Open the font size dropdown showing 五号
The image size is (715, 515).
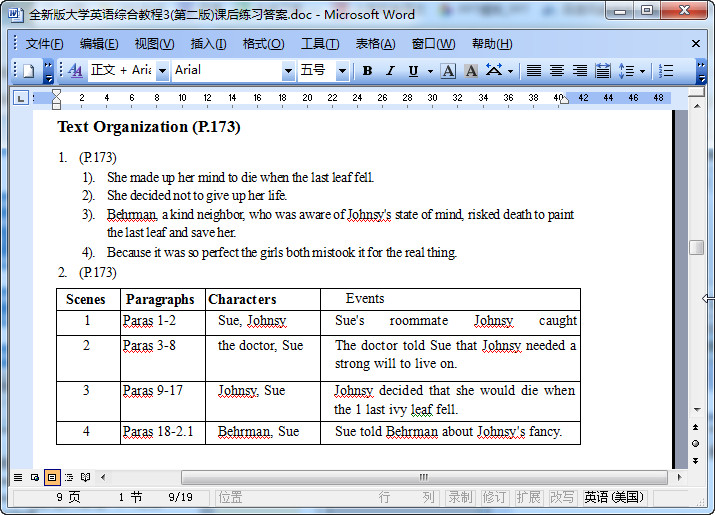342,71
